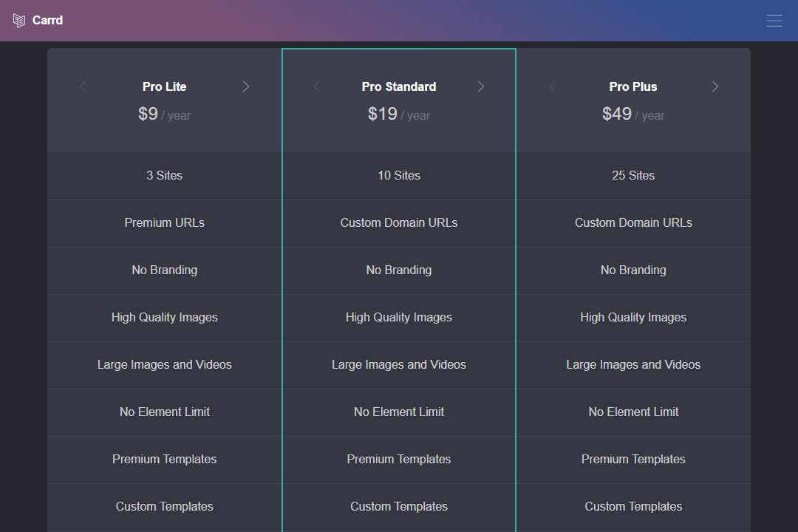Image resolution: width=798 pixels, height=532 pixels.
Task: Click next arrow beside Pro Plus
Action: (715, 86)
